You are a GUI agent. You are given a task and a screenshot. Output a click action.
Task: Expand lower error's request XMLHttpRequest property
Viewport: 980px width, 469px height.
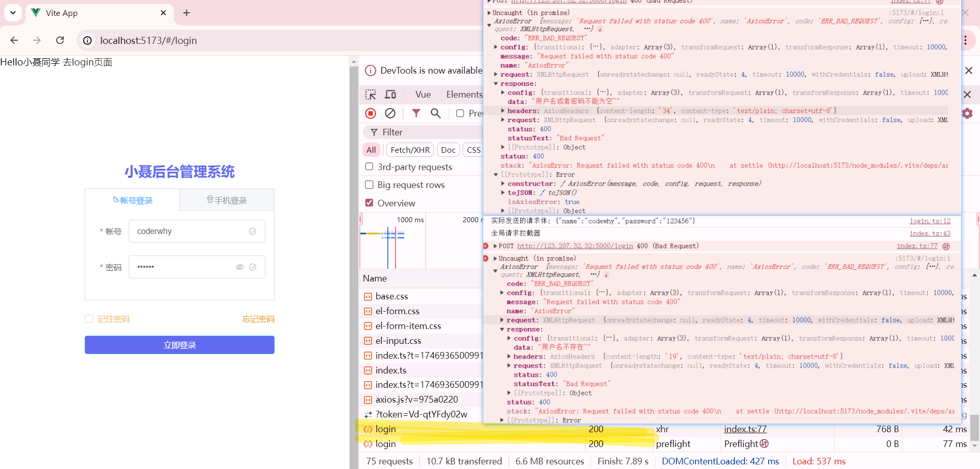502,320
